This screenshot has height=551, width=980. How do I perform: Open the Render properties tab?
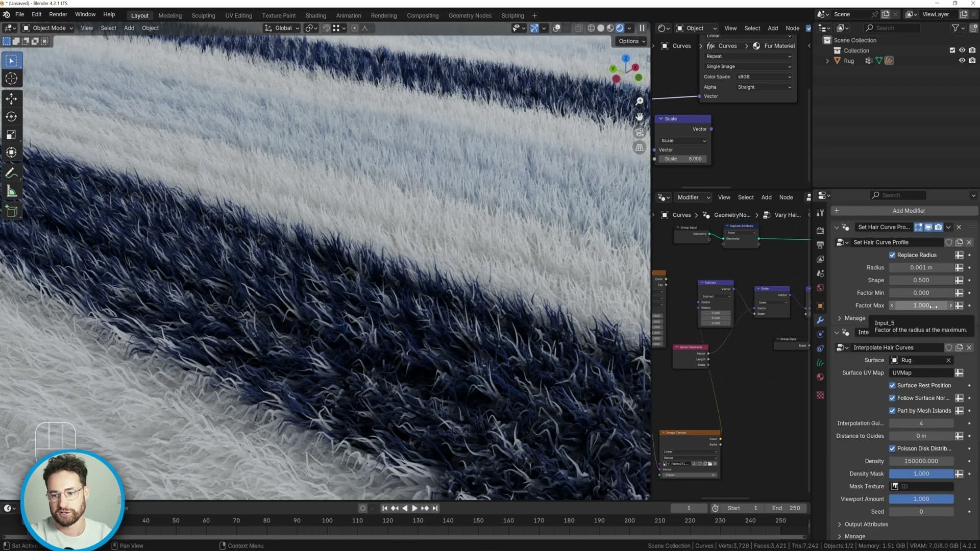[820, 231]
